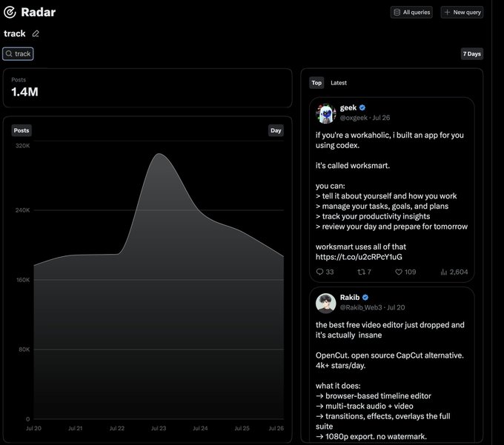This screenshot has height=445, width=504.
Task: Open geek's profile name
Action: point(348,107)
